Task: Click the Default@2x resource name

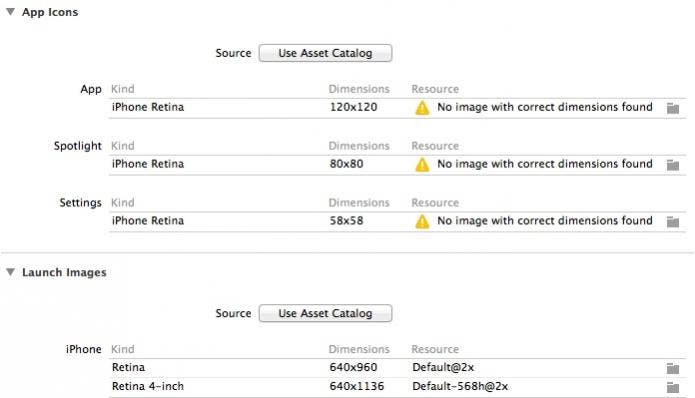Action: tap(443, 367)
